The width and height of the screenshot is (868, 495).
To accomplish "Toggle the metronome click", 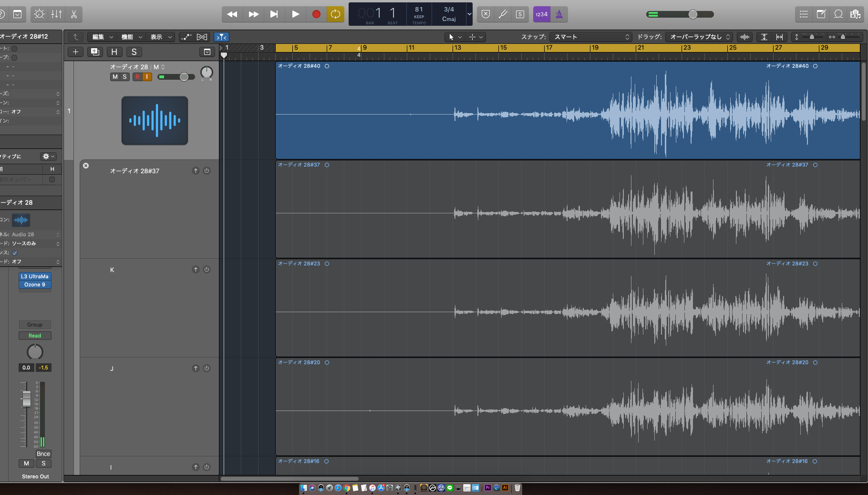I will [559, 14].
